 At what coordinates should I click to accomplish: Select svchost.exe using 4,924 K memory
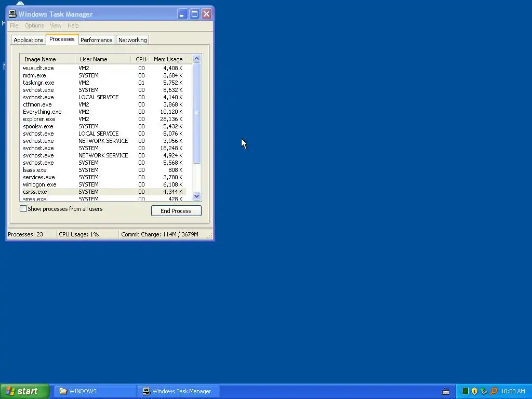[103, 155]
